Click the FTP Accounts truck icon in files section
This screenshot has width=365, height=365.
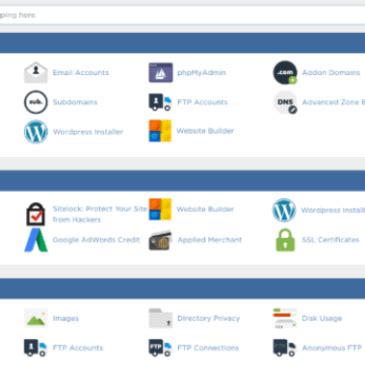coord(35,348)
